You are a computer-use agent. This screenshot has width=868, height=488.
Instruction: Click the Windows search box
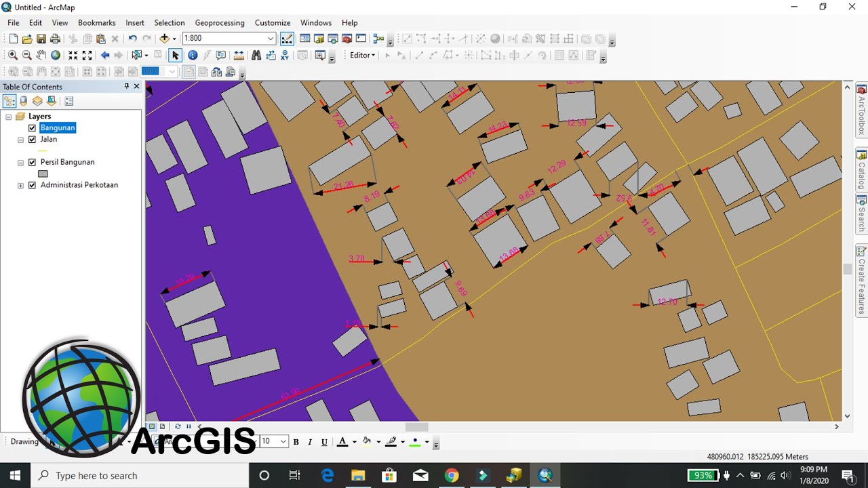point(140,476)
